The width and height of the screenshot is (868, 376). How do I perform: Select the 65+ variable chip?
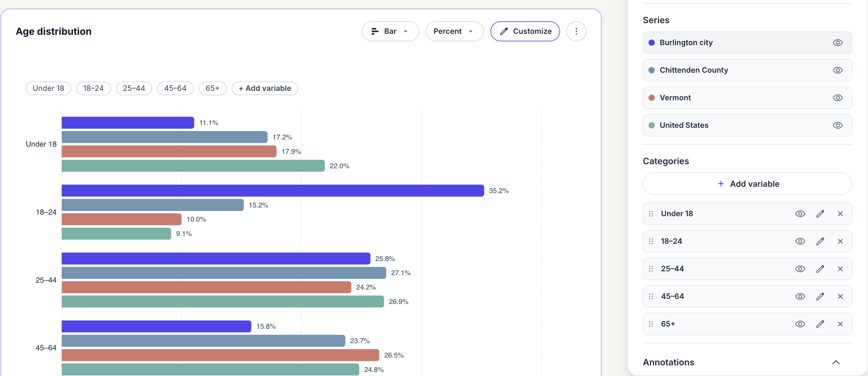tap(213, 89)
